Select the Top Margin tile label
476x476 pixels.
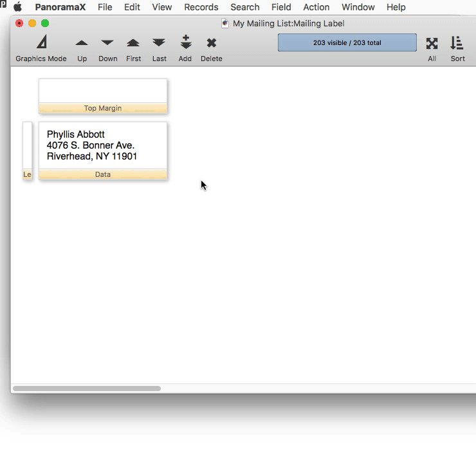103,108
